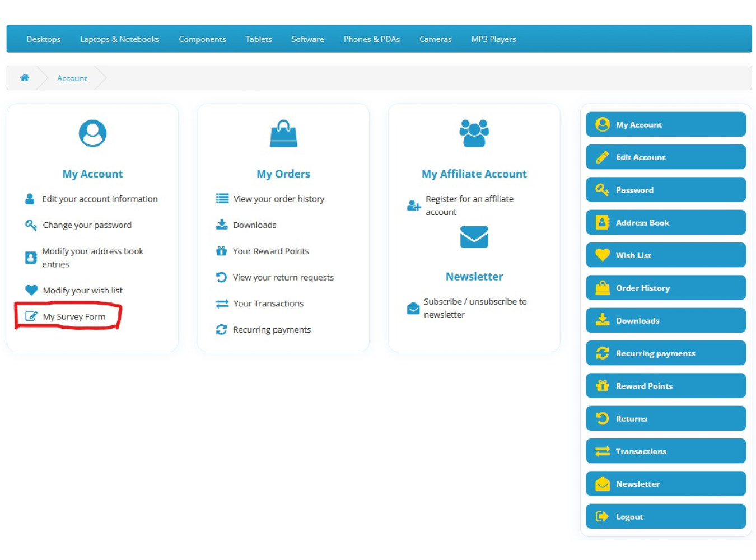View your order history link
Viewport: 756px width, 560px height.
[x=278, y=199]
